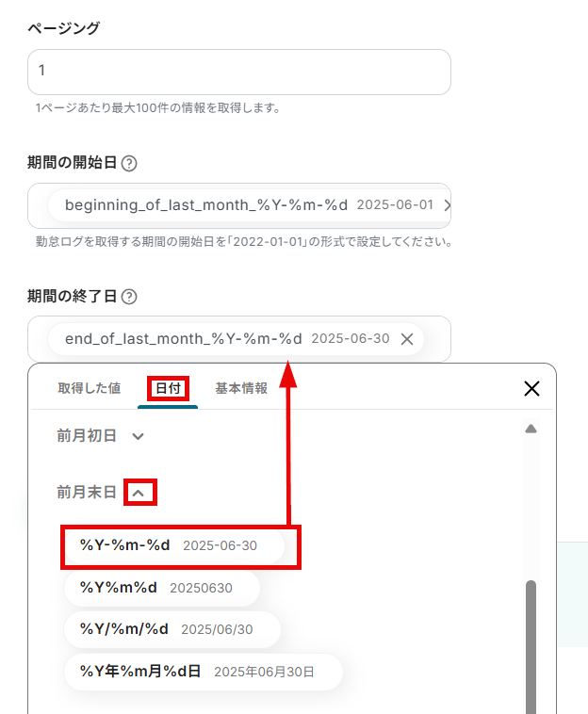Click help icon beside 期間の終了日
The height and width of the screenshot is (714, 588).
pos(129,297)
